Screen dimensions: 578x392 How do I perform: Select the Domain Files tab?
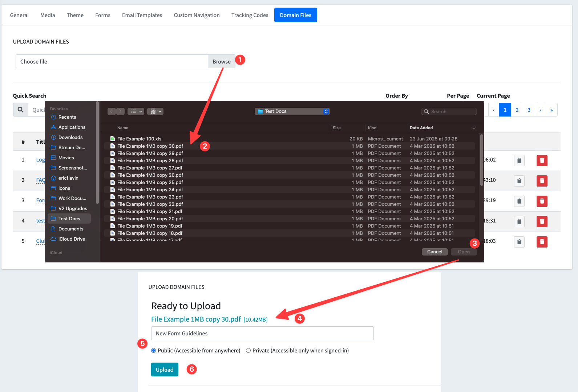coord(295,15)
